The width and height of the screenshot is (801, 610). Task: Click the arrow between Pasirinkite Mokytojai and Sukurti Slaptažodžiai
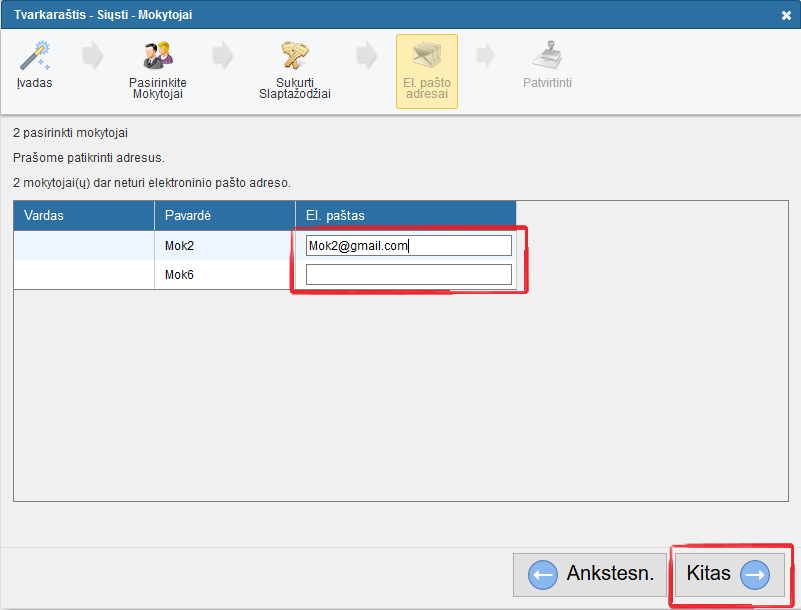coord(224,56)
